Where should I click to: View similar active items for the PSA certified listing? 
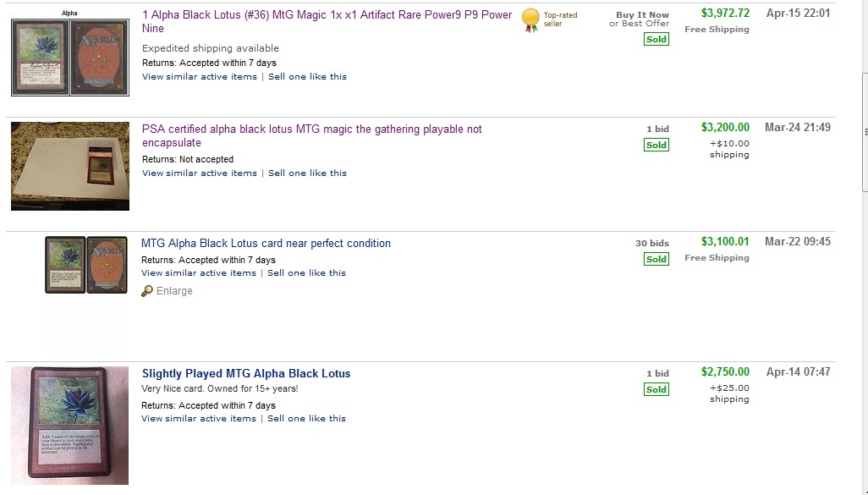(199, 173)
